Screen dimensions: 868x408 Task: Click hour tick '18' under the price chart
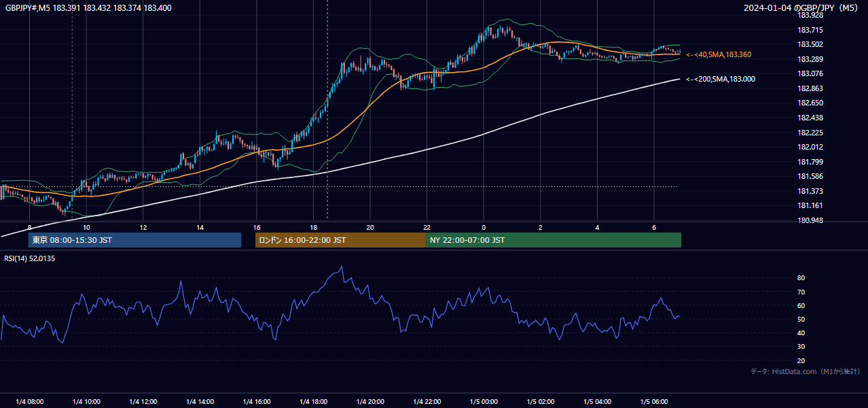coord(313,227)
